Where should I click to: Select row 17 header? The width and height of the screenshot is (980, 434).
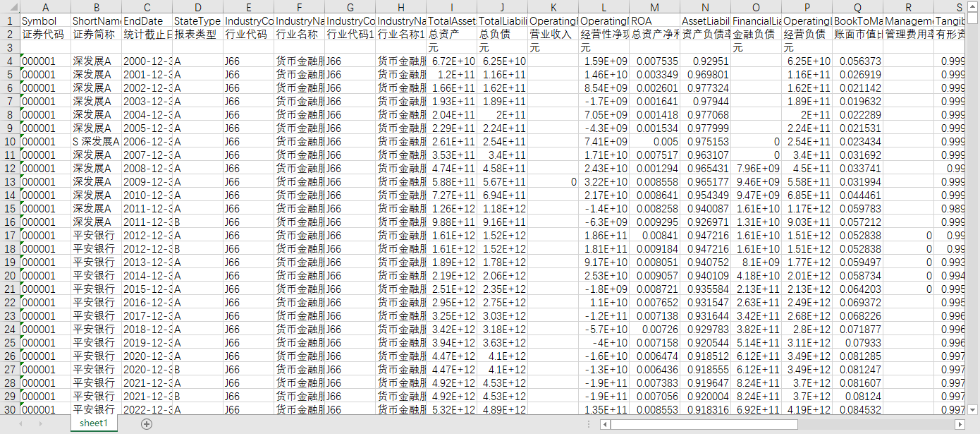[x=10, y=235]
